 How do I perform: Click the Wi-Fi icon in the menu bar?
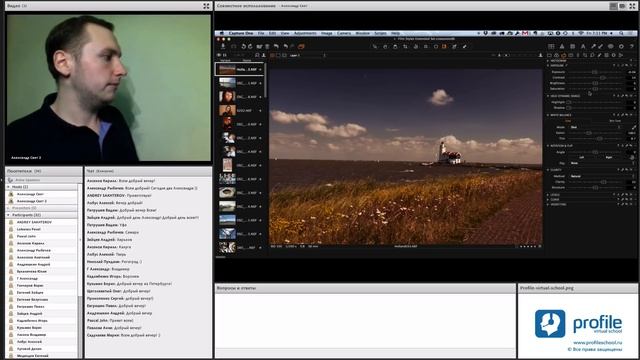(580, 33)
